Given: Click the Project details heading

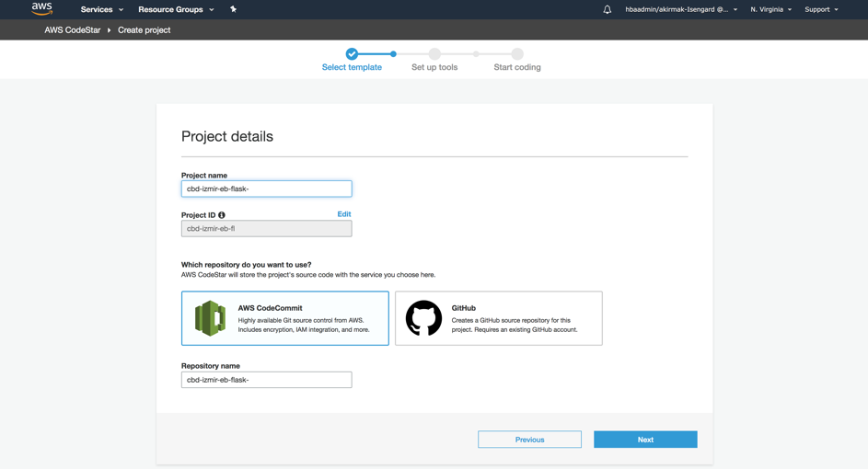Looking at the screenshot, I should pos(227,137).
